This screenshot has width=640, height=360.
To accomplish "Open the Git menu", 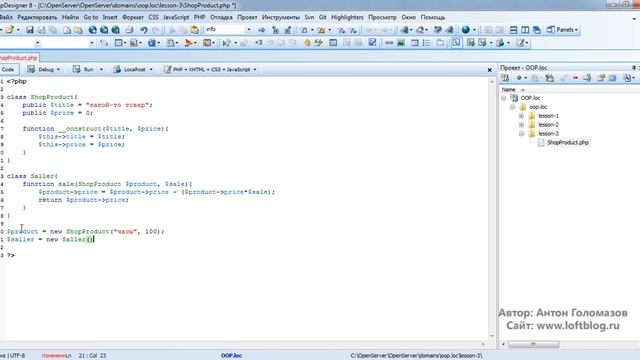I will (x=323, y=18).
